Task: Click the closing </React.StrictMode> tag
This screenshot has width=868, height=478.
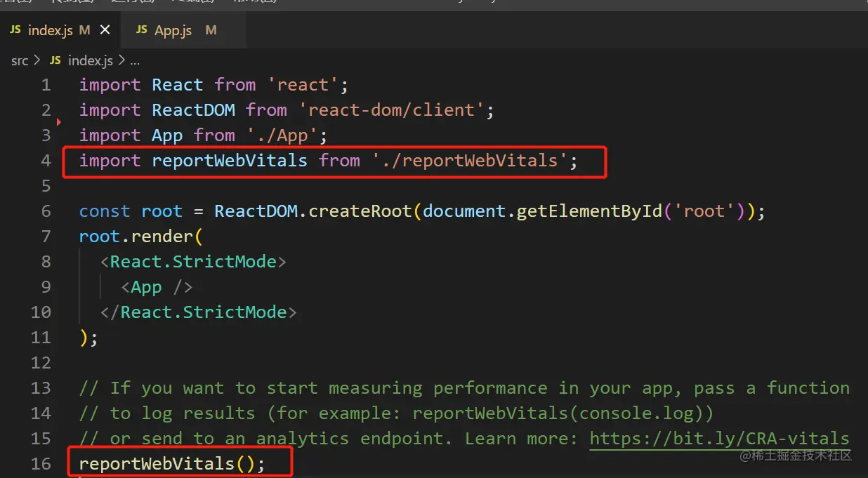Action: pos(199,312)
